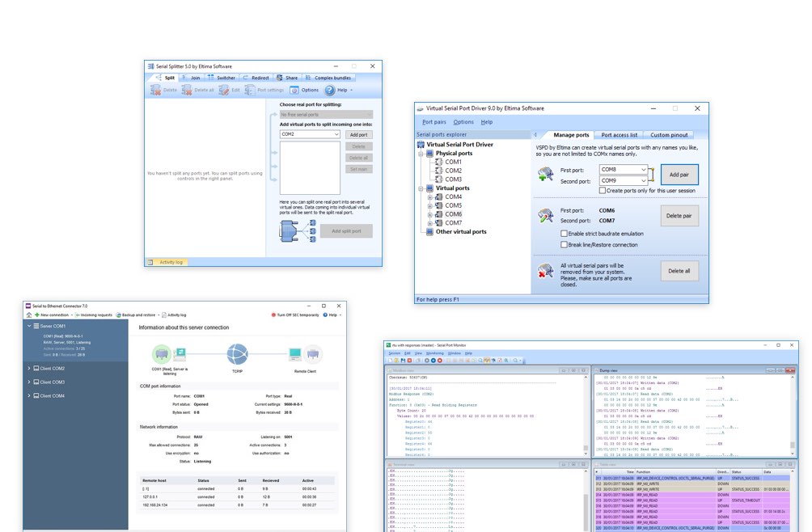Click the Delete pair plug icon in VSPD
This screenshot has height=532, width=812.
pos(545,215)
